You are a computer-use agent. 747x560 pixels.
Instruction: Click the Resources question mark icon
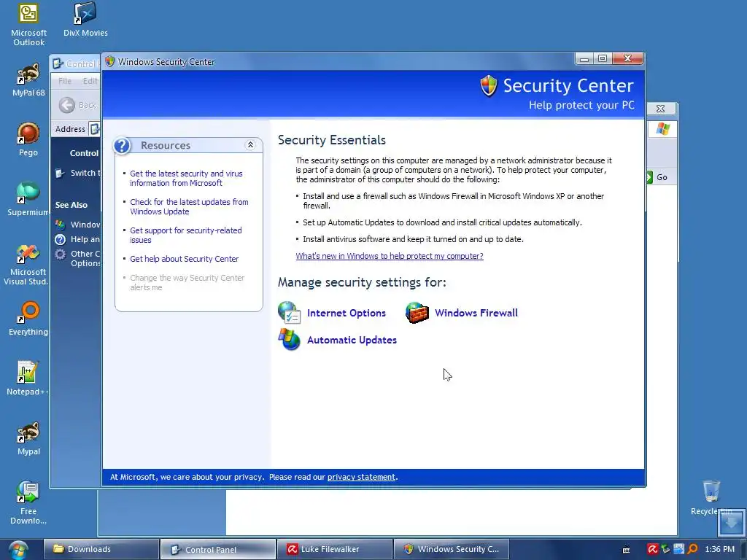[x=122, y=145]
